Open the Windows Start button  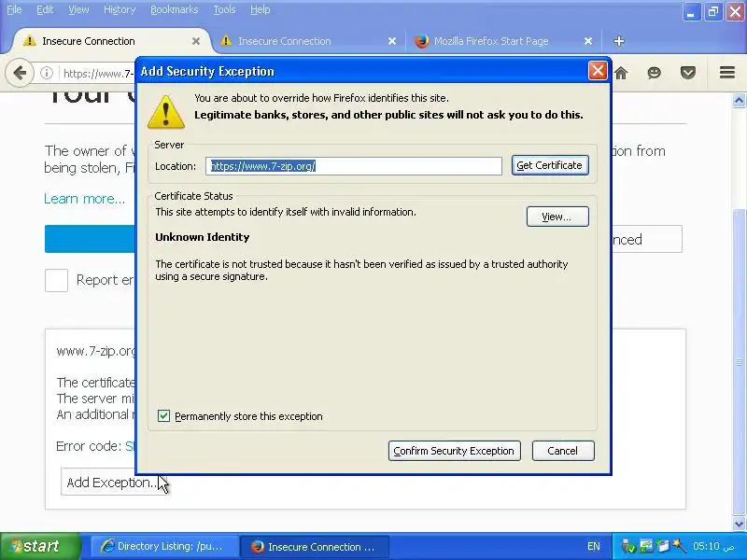40,546
